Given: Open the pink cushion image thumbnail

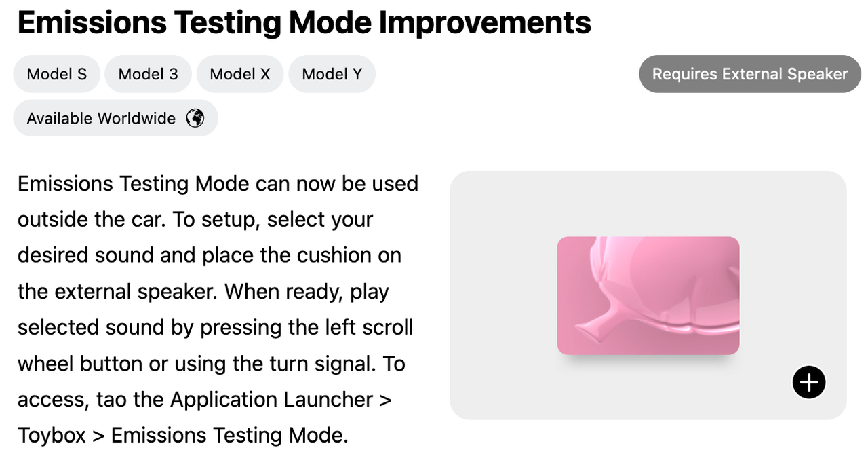Looking at the screenshot, I should pyautogui.click(x=648, y=295).
